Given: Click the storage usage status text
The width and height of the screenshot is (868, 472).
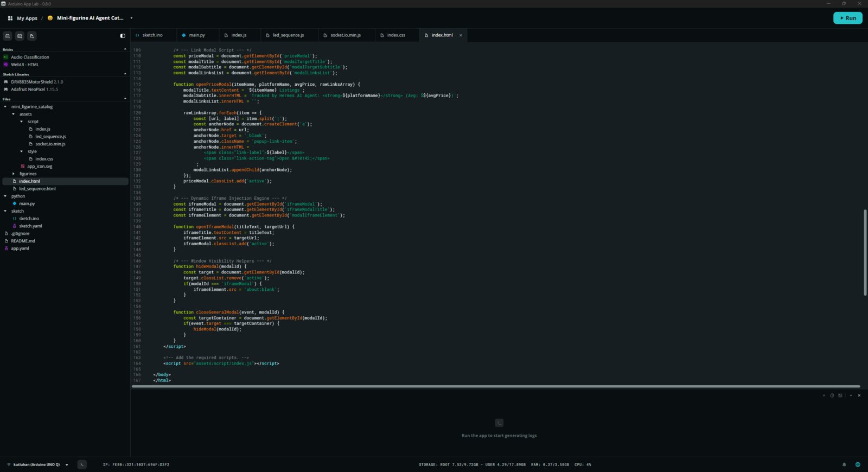Looking at the screenshot, I should [472, 464].
